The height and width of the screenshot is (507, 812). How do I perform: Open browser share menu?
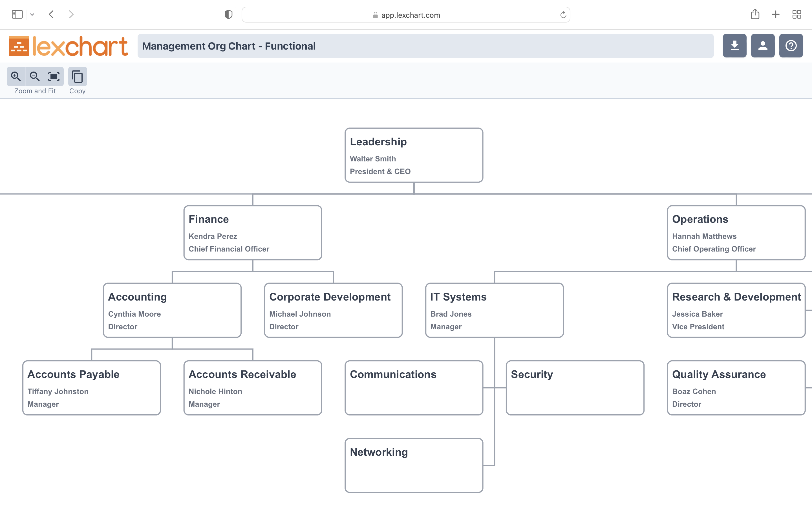click(x=755, y=14)
